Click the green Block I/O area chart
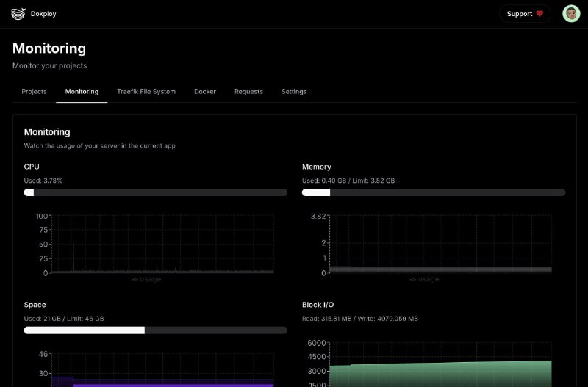The height and width of the screenshot is (387, 588). 440,375
